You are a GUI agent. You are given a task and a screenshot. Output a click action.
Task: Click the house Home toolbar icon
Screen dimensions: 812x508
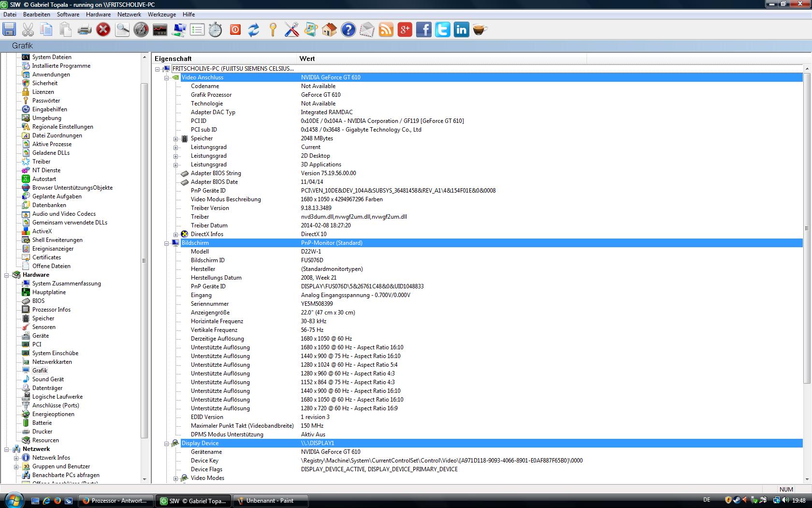click(329, 30)
